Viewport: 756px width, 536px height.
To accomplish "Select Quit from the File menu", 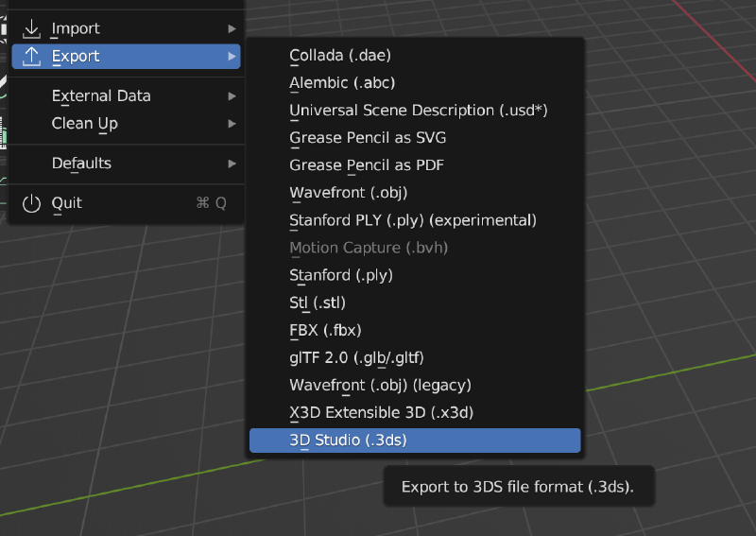I will click(126, 203).
